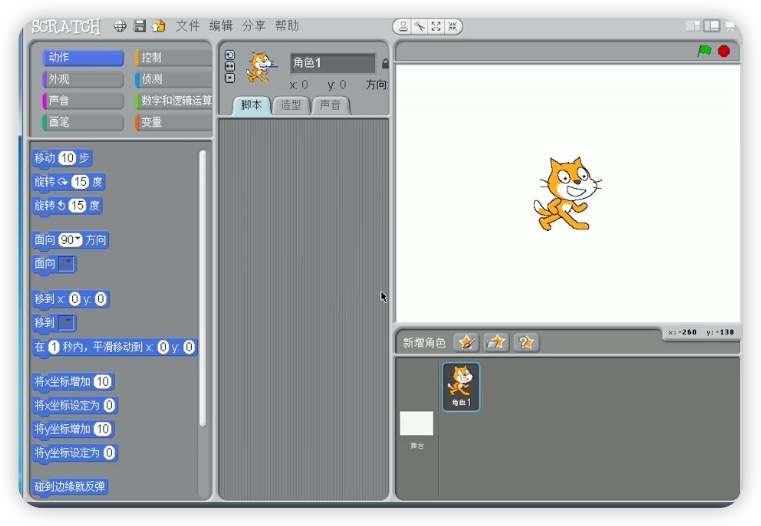Select the stamp duplicate tool

tap(403, 27)
